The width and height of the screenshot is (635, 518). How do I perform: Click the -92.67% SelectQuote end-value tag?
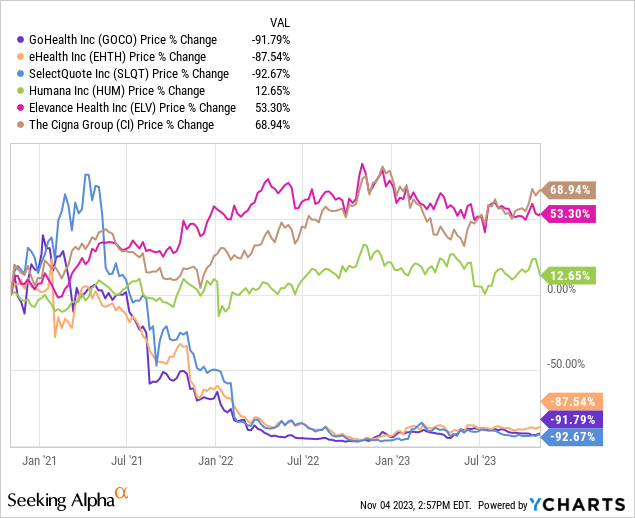point(569,437)
